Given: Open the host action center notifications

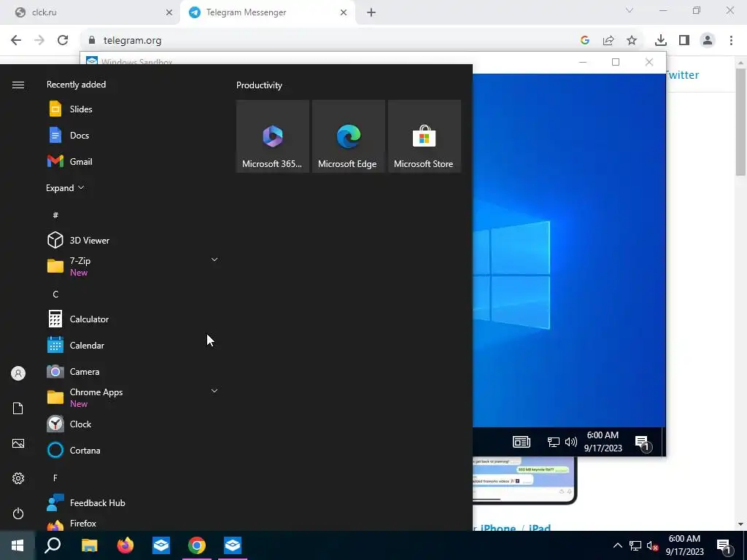Looking at the screenshot, I should point(724,545).
